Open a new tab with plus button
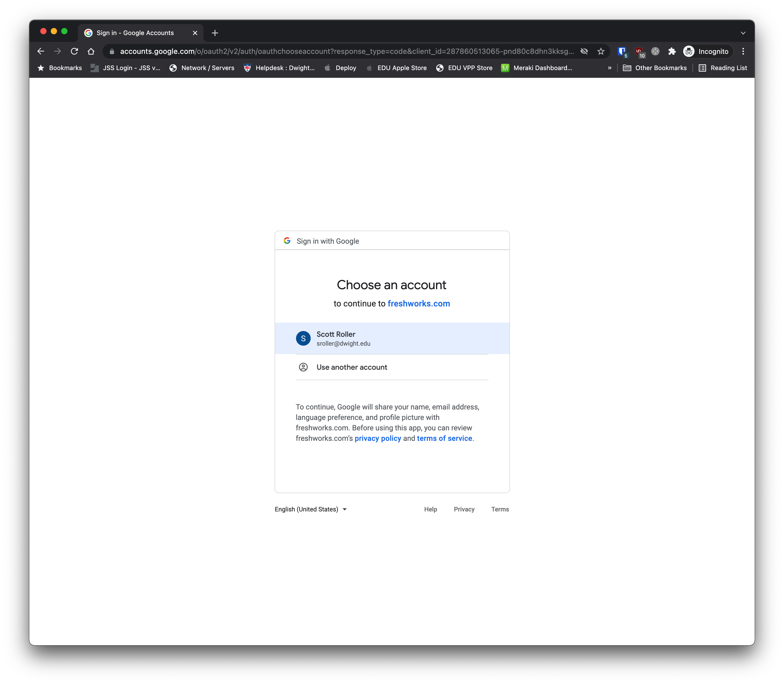The width and height of the screenshot is (784, 684). 215,33
